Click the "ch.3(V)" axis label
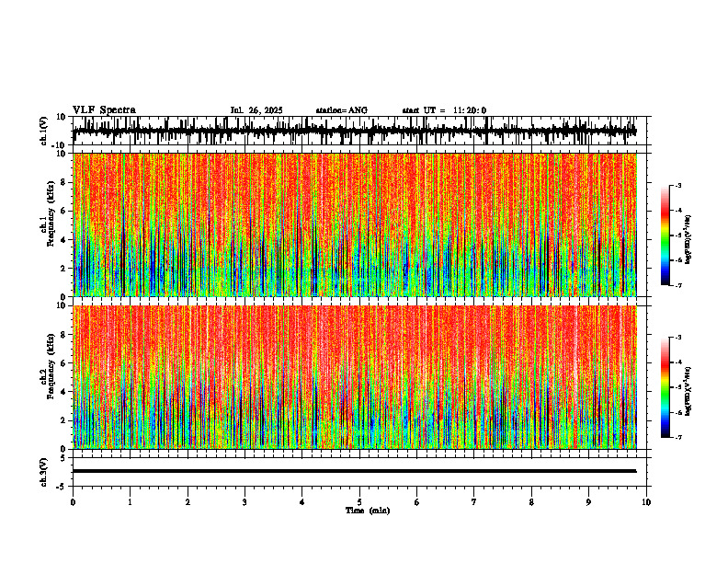This screenshot has height=563, width=728. click(x=44, y=473)
